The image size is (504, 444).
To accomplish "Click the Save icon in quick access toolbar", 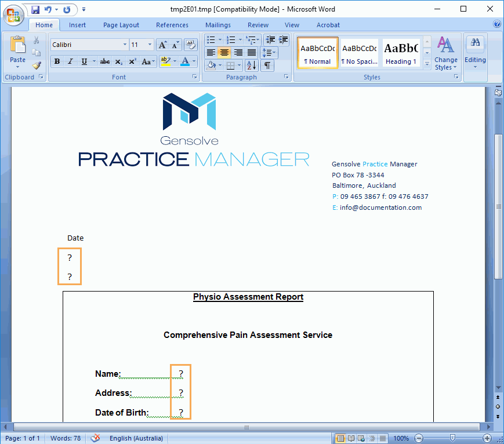I will 35,10.
